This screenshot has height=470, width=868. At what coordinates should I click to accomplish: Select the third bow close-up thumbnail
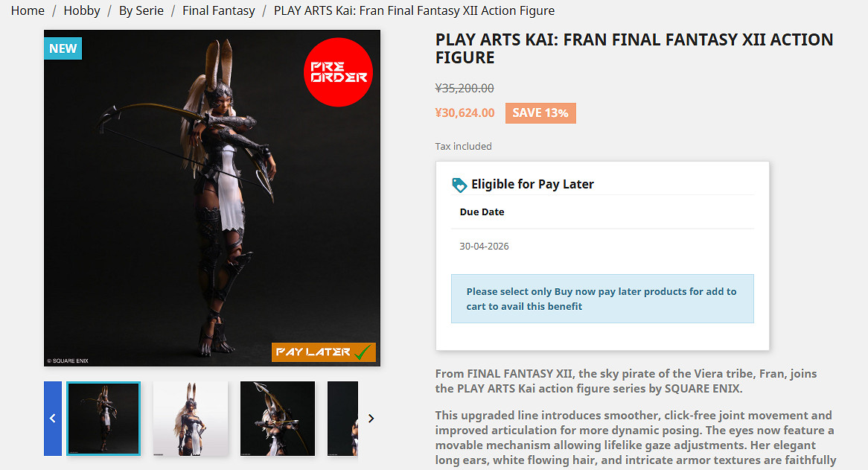278,419
